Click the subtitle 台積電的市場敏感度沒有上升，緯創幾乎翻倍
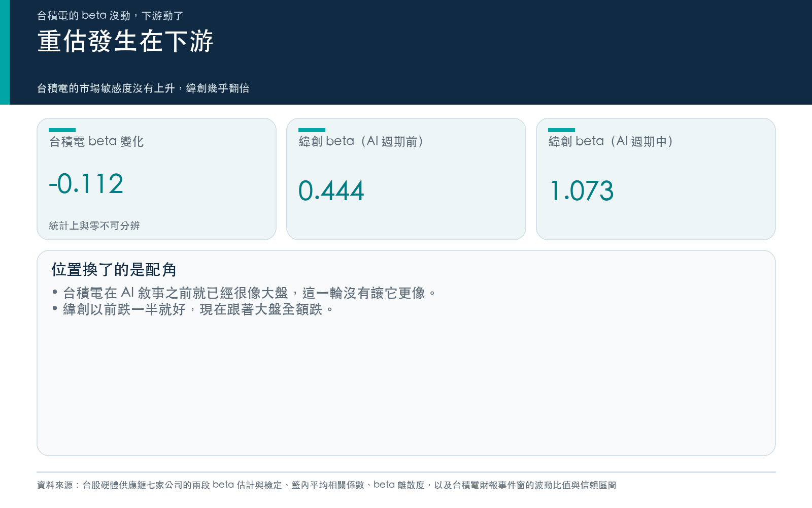This screenshot has height=508, width=812. pos(143,88)
